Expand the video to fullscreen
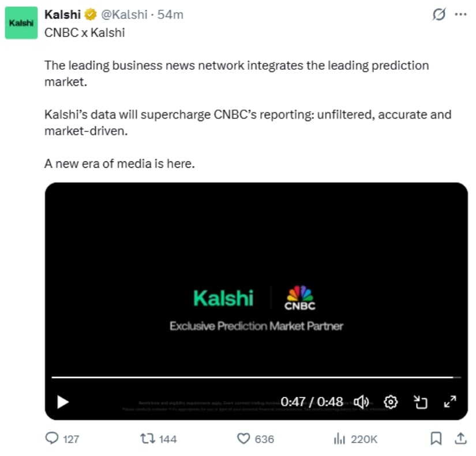Screen dimensions: 476x456 click(x=451, y=402)
